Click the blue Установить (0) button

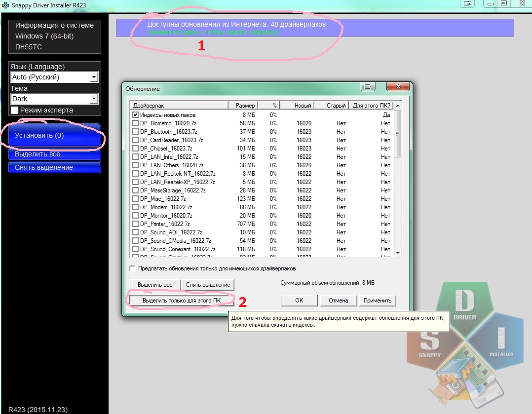(x=54, y=135)
